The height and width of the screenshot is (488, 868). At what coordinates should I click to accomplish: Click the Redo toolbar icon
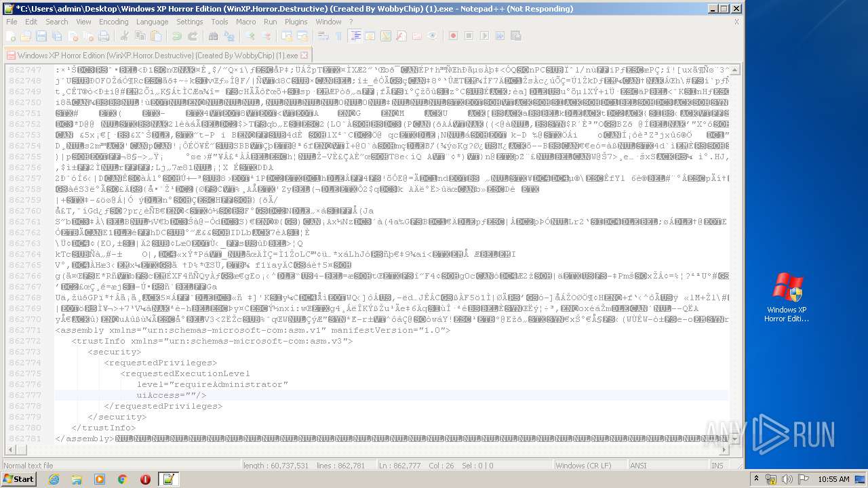coord(192,36)
